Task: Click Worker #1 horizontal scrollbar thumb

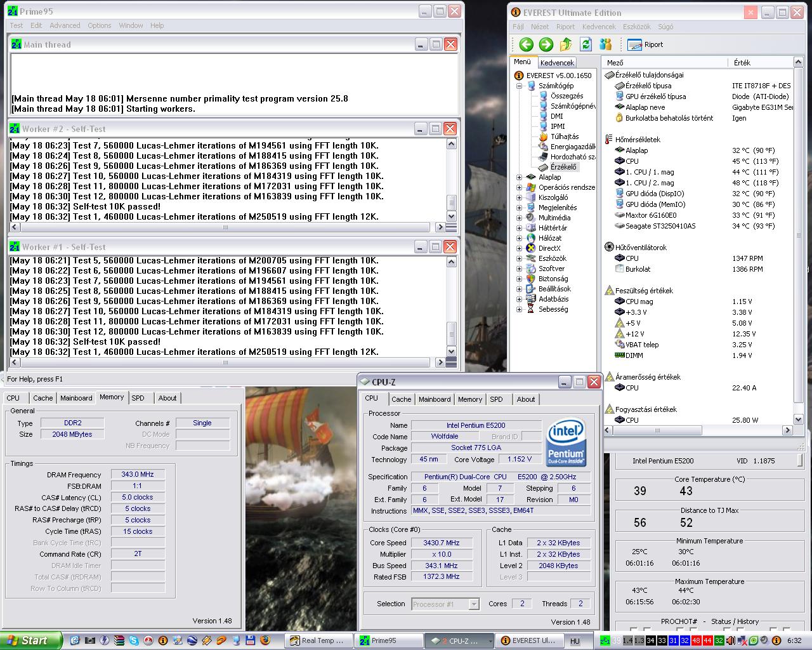Action: point(225,362)
